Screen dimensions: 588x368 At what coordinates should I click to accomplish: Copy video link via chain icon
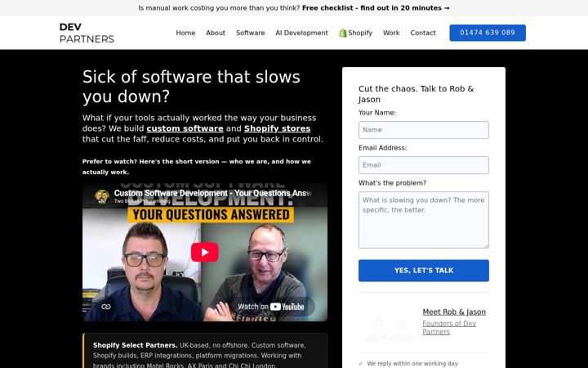(x=106, y=307)
